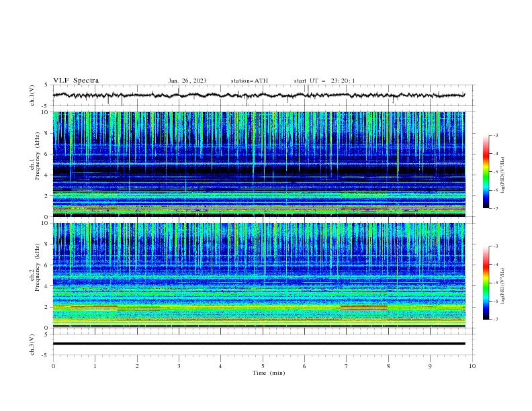
Task: Click the ch.1 voltage waveform trace
Action: pos(259,95)
